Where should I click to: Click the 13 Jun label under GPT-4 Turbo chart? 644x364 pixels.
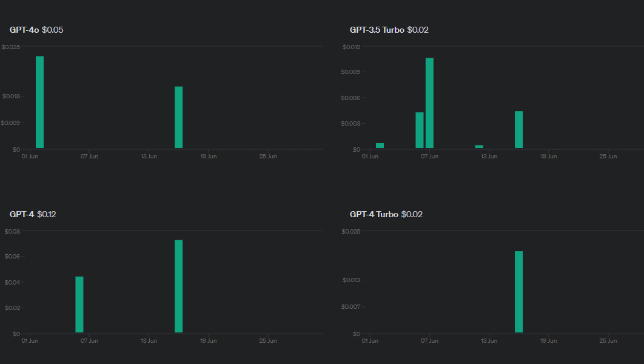pyautogui.click(x=489, y=340)
